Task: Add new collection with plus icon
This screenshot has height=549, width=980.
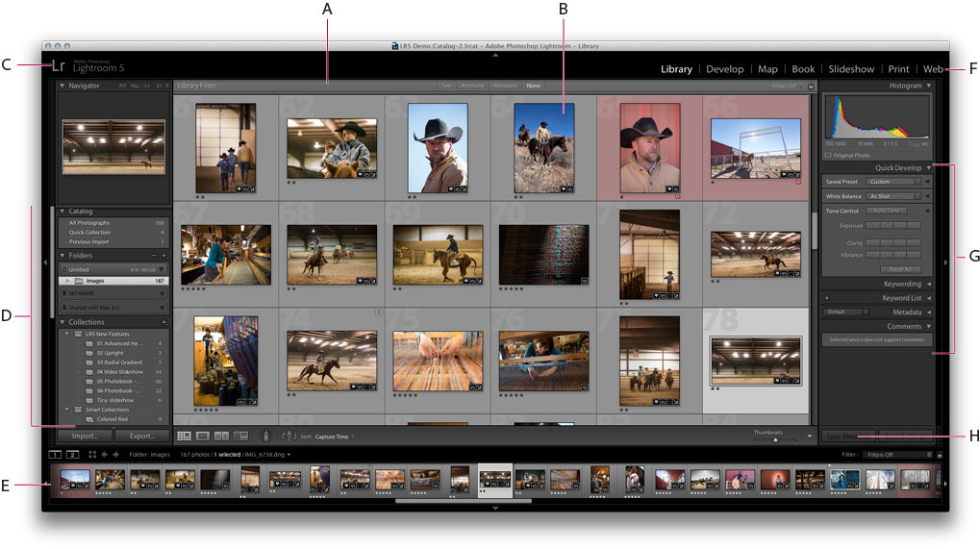Action: (x=164, y=322)
